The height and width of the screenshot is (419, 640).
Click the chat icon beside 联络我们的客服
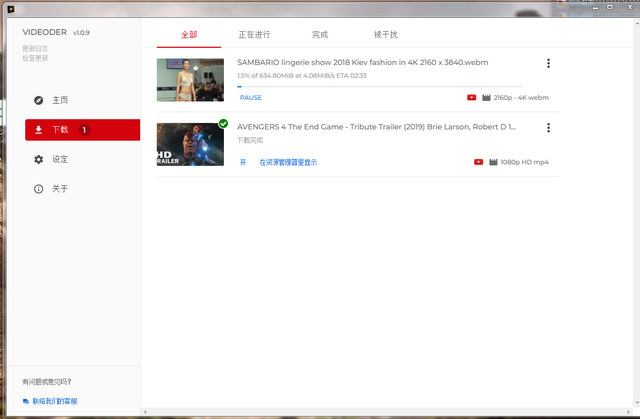pyautogui.click(x=26, y=401)
